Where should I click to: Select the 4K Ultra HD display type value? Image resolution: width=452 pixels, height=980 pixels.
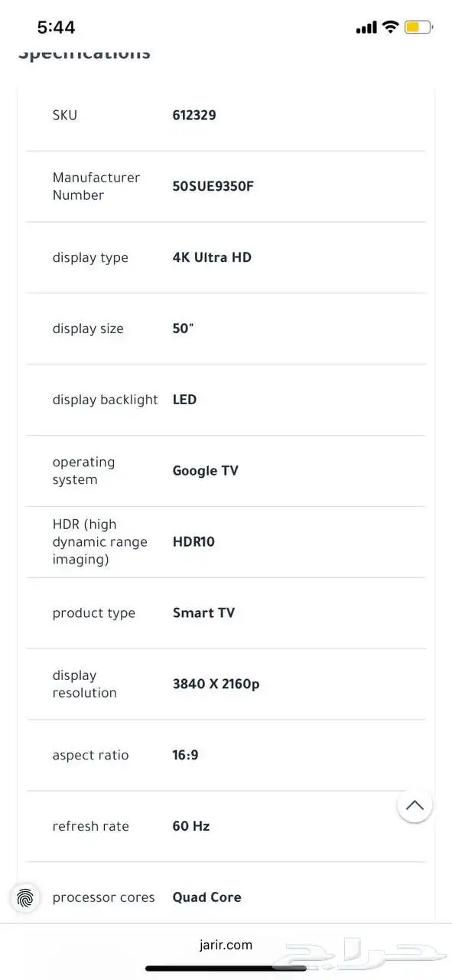tap(212, 257)
